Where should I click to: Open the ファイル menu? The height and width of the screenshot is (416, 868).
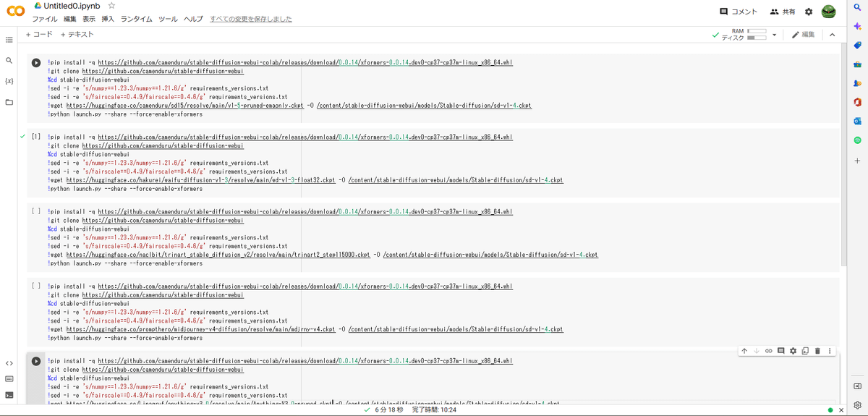pyautogui.click(x=45, y=19)
